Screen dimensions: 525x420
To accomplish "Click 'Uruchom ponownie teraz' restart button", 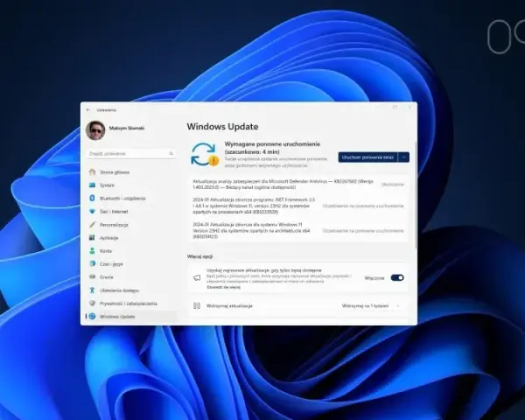I will 367,157.
